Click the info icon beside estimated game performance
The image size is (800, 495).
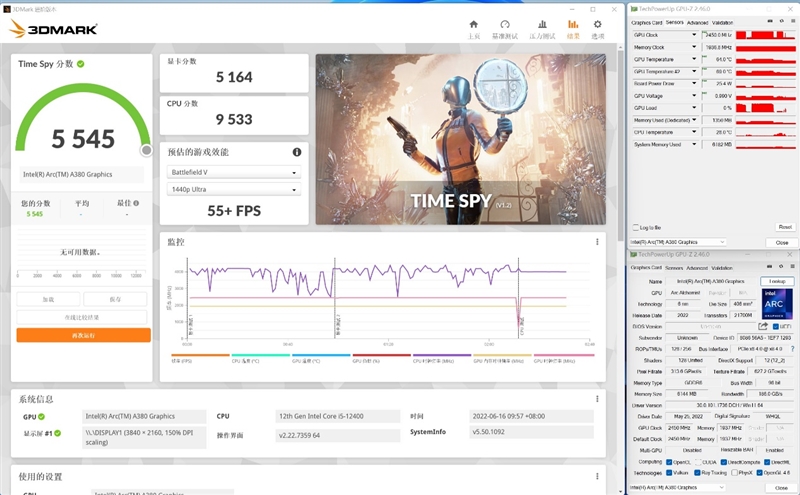point(296,152)
